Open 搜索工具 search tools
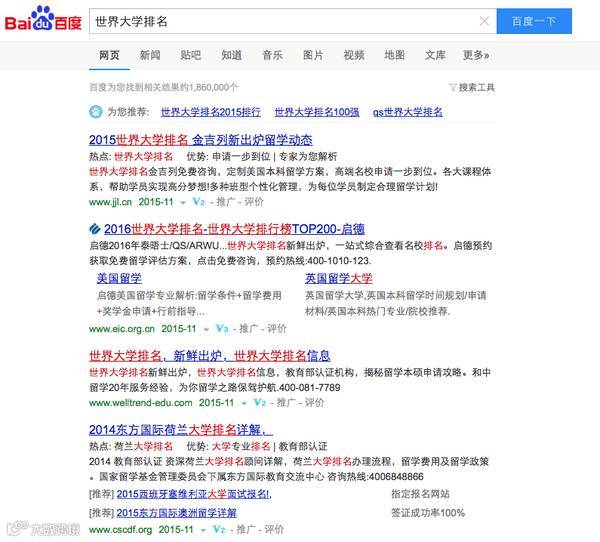This screenshot has height=542, width=600. 476,88
